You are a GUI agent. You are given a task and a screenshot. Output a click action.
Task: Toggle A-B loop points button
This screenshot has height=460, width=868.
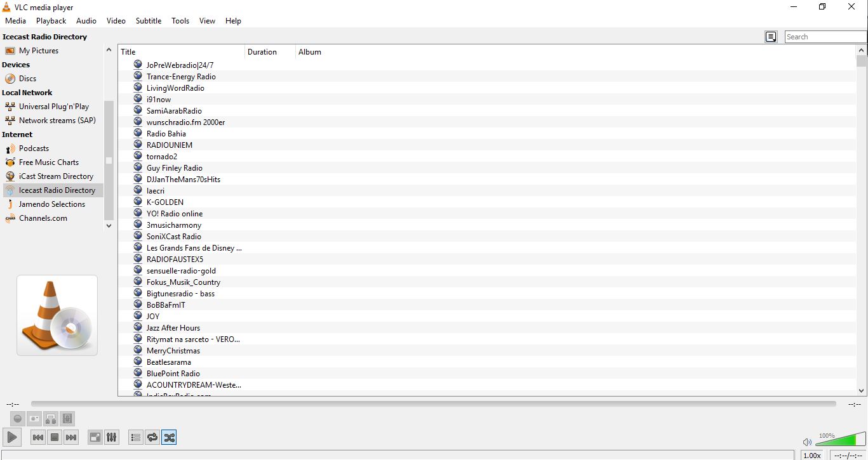click(51, 419)
